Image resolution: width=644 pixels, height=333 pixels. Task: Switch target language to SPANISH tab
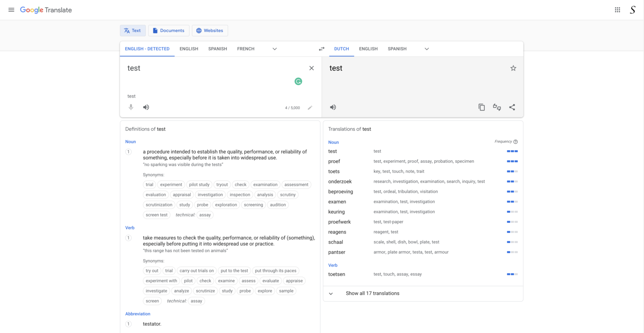[x=397, y=49]
